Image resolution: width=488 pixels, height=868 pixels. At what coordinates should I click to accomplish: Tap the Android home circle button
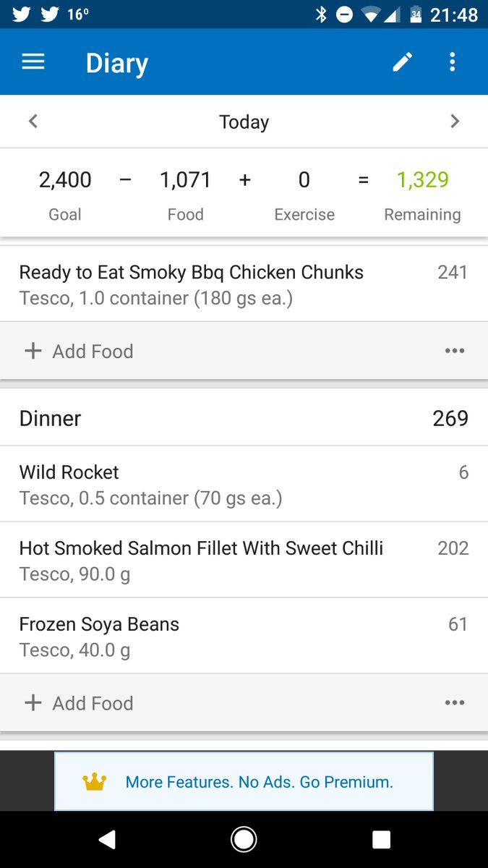pos(244,839)
